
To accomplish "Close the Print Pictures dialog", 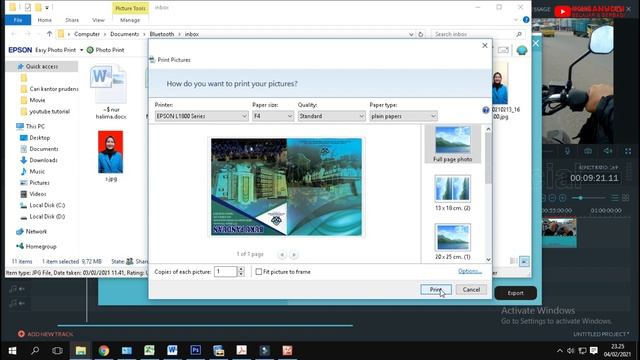I will click(x=484, y=45).
